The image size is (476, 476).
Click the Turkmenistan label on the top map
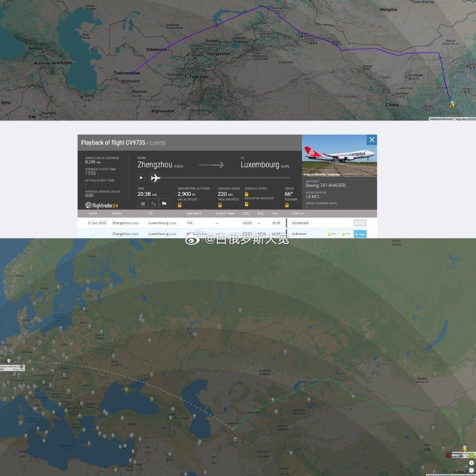(127, 73)
